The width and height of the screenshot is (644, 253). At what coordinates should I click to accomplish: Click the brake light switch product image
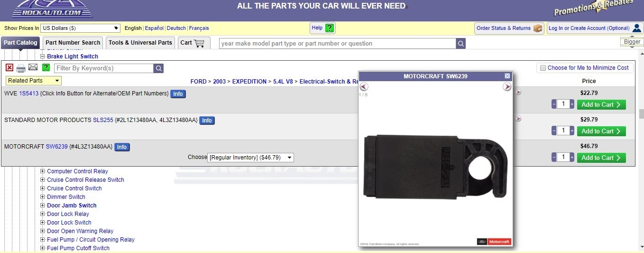coord(435,167)
